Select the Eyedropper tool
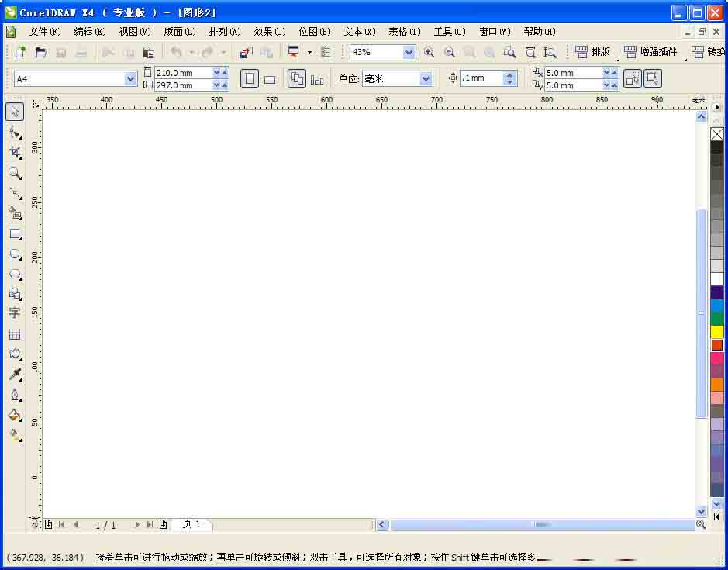This screenshot has width=728, height=570. pyautogui.click(x=15, y=374)
